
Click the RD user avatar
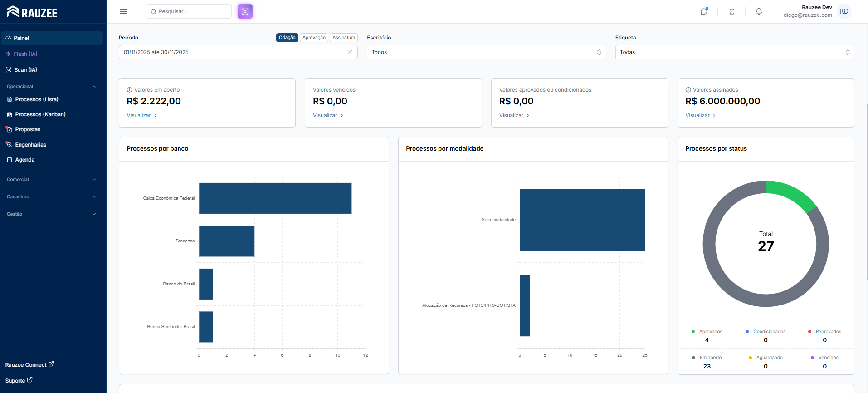(844, 11)
